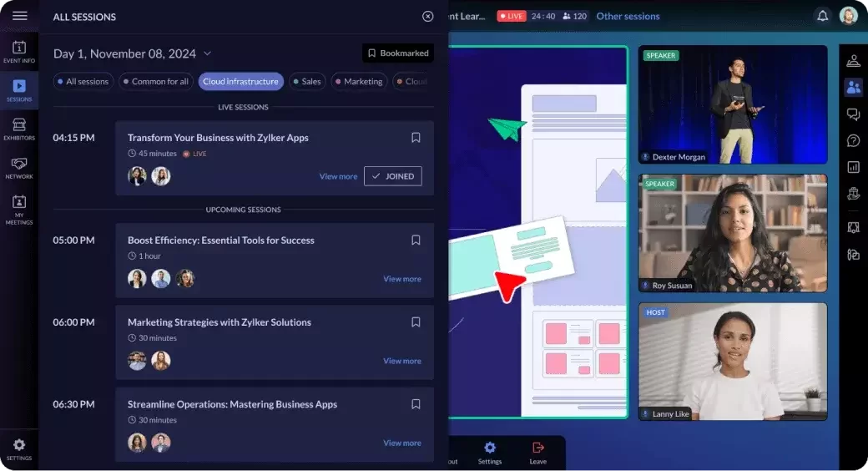Select the Marketing filter tab
The width and height of the screenshot is (868, 471).
pos(359,82)
